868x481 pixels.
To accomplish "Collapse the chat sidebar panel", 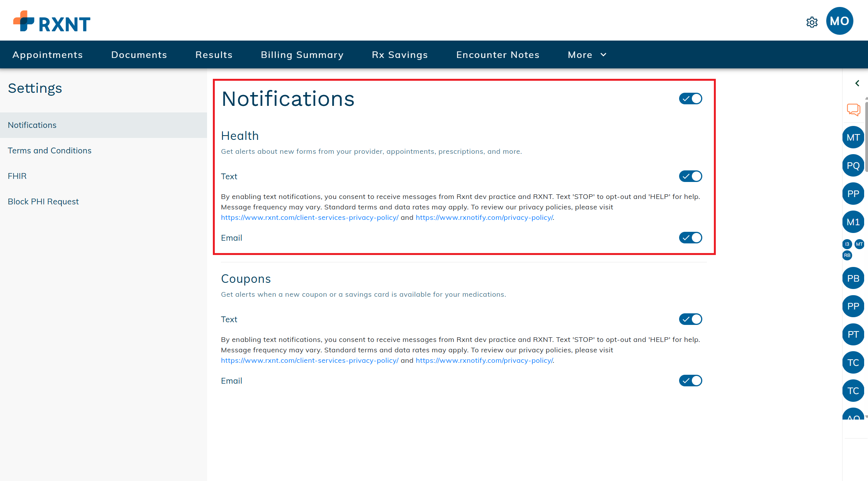I will pos(857,83).
